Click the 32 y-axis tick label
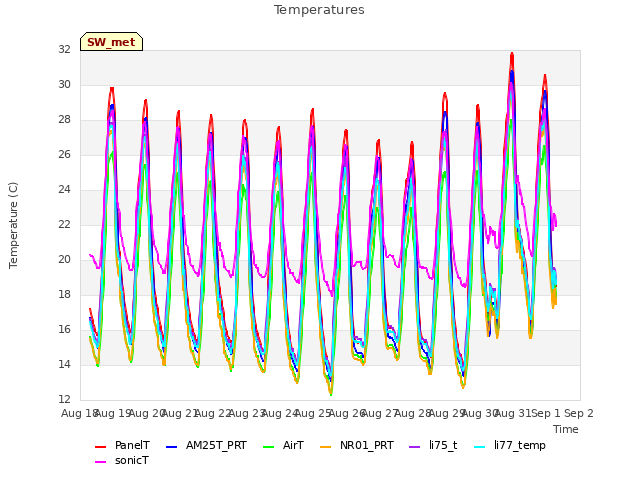 tap(64, 49)
